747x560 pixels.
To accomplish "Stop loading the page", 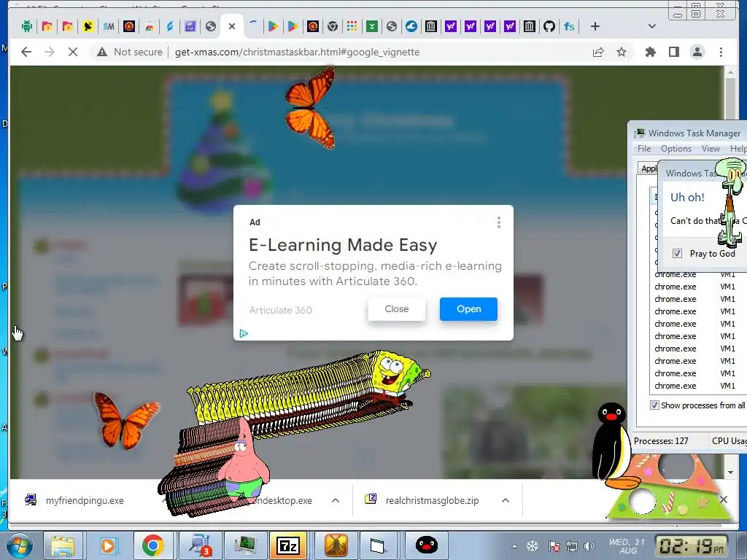I will click(x=73, y=52).
